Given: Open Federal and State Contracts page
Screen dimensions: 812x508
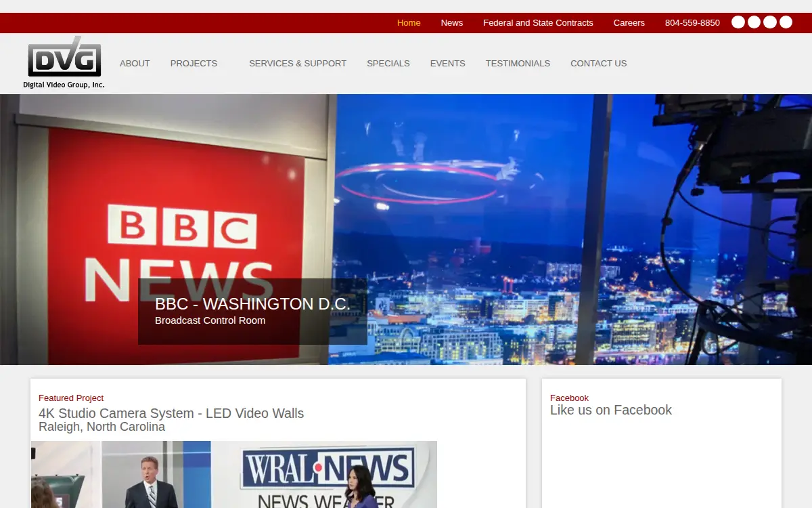Looking at the screenshot, I should coord(538,23).
